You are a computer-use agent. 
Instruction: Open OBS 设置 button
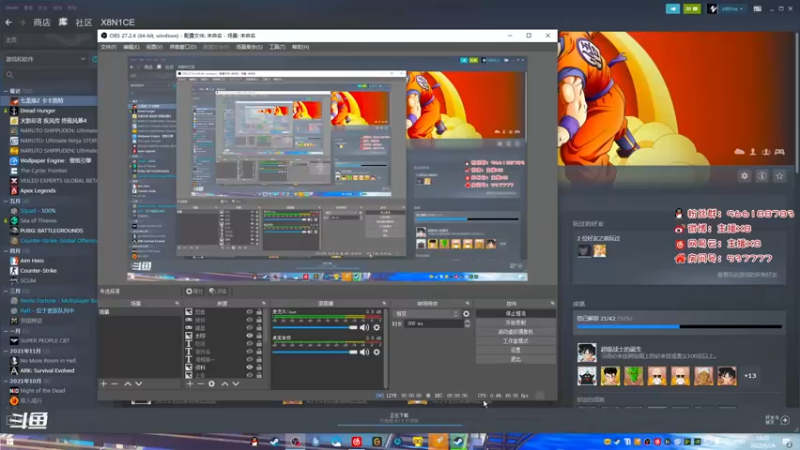515,350
